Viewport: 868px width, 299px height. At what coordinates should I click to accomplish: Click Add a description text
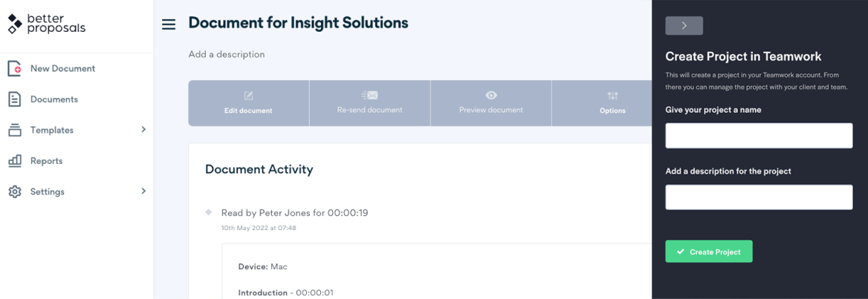(x=227, y=54)
